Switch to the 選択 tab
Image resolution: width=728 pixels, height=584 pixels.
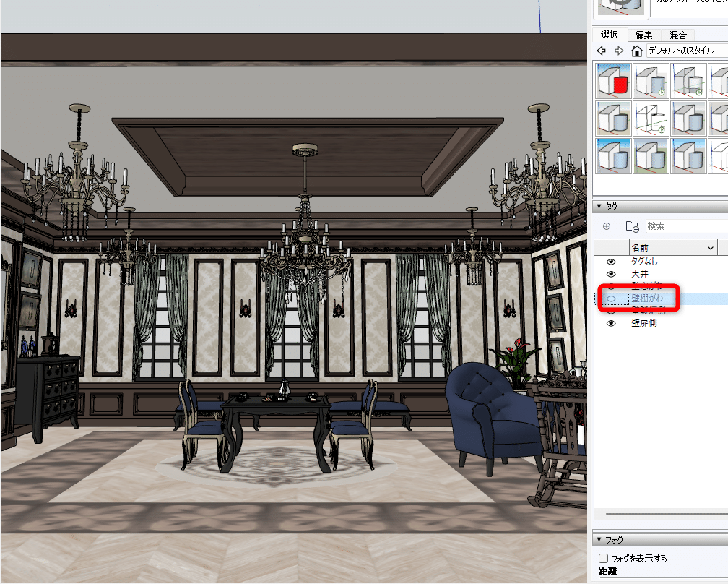click(x=609, y=35)
